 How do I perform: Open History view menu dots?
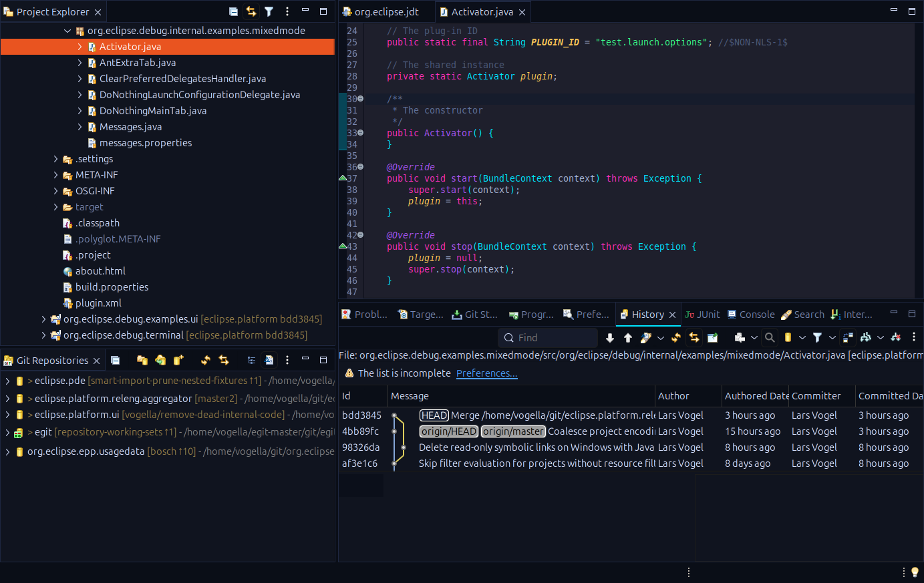[914, 338]
